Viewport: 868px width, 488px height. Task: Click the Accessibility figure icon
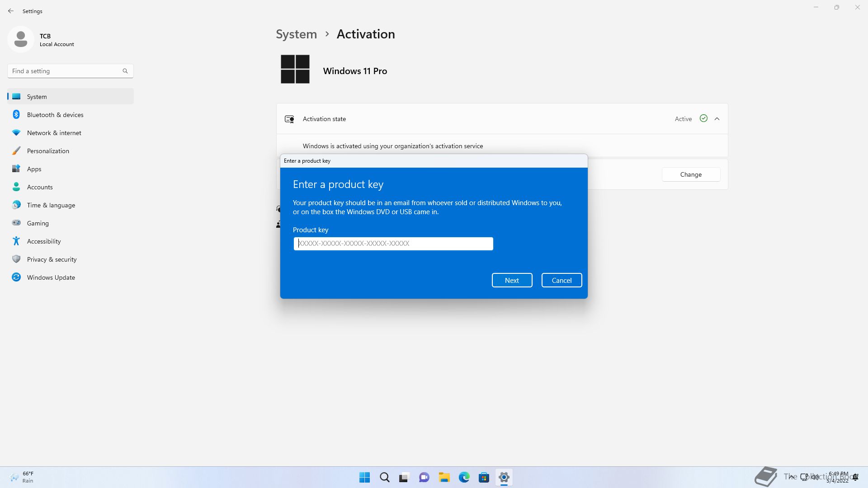pyautogui.click(x=16, y=241)
